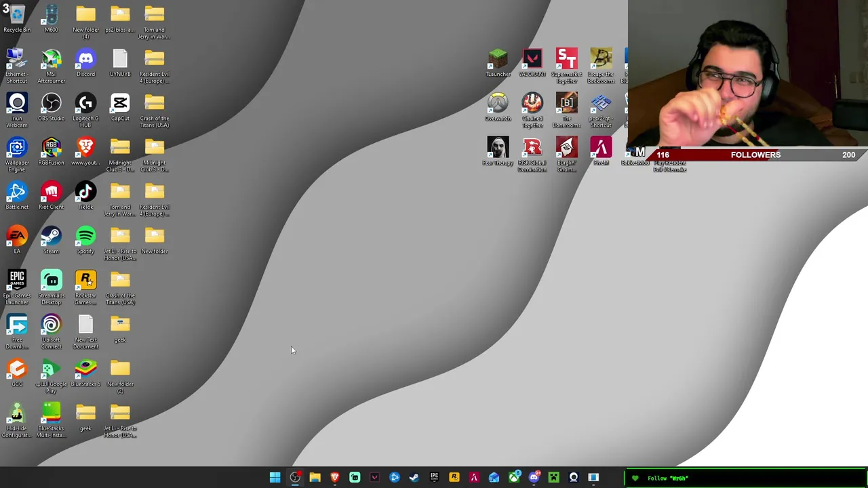Screen dimensions: 868x488
Task: Select the New folder (4) folder
Action: (x=86, y=22)
